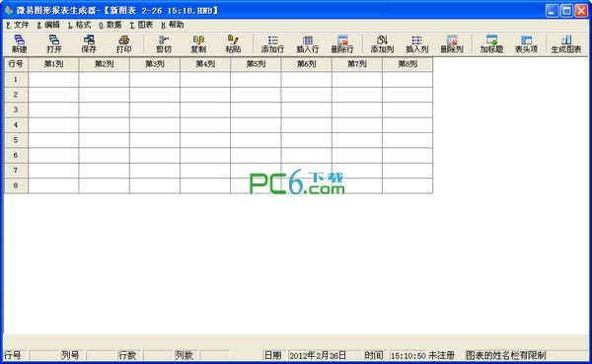The width and height of the screenshot is (592, 364).
Task: Click the cell at row 5, 第7列
Action: [357, 140]
